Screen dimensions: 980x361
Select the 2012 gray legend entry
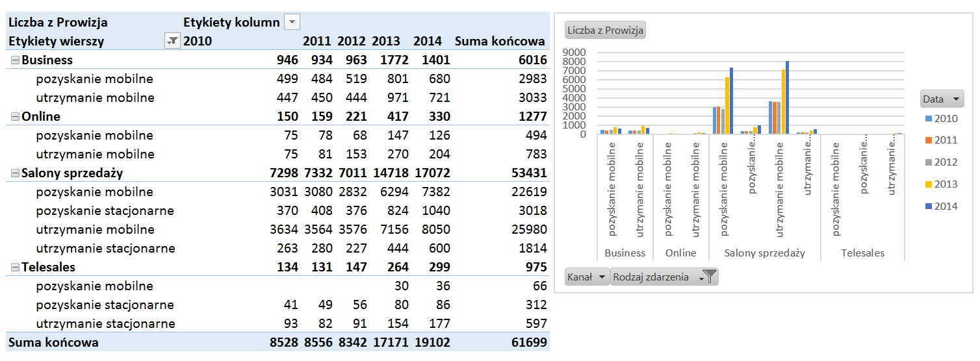click(x=940, y=162)
